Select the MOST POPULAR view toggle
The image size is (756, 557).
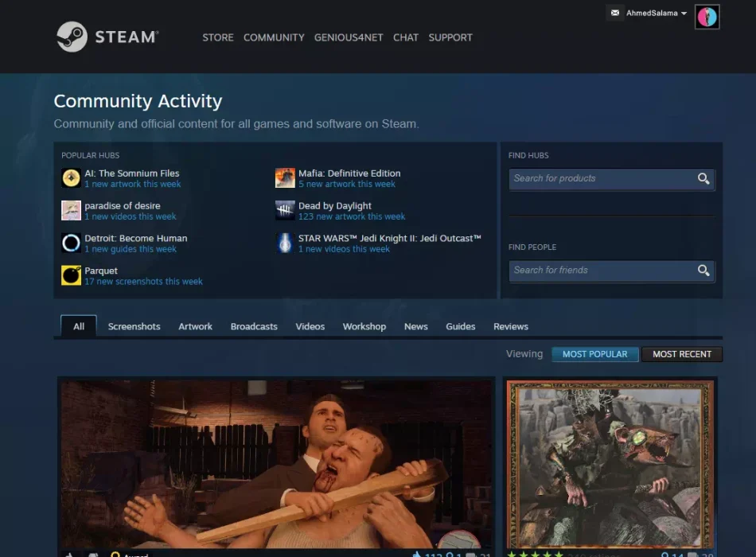595,354
